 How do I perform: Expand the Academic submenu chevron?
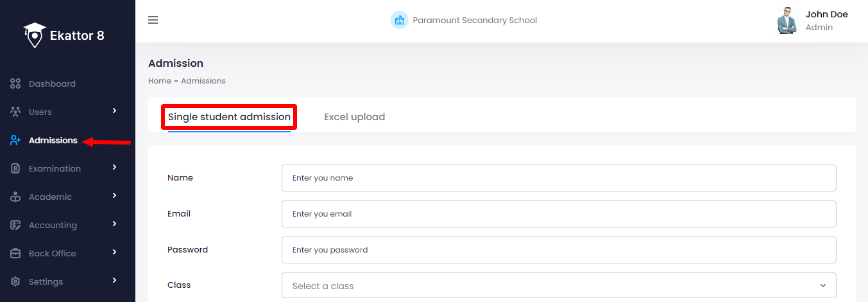(x=115, y=196)
